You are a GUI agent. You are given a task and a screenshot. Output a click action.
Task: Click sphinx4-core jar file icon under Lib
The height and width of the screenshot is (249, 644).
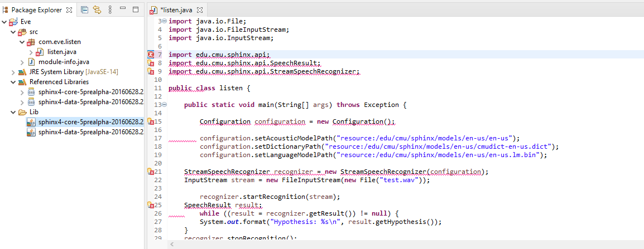click(31, 122)
